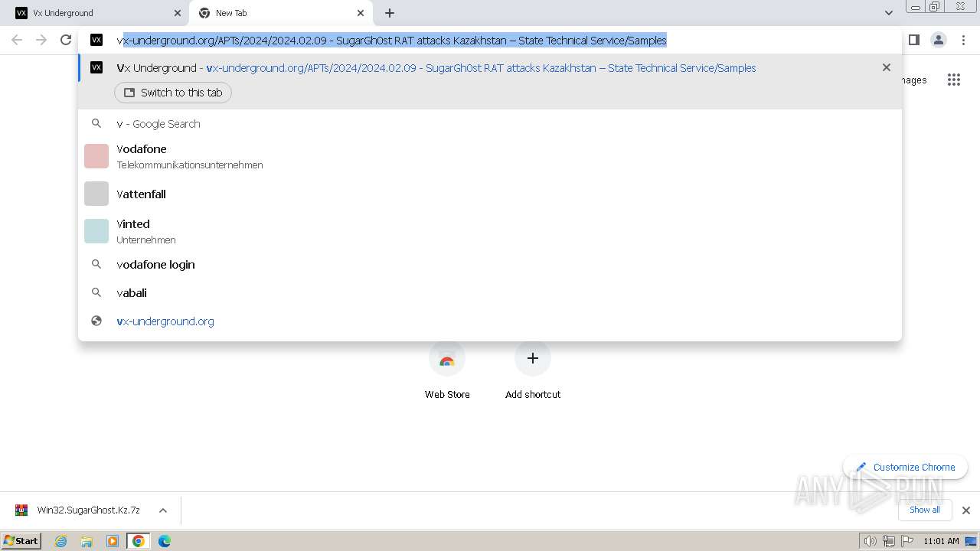
Task: Choose the Vinted suggestion
Action: pyautogui.click(x=490, y=231)
